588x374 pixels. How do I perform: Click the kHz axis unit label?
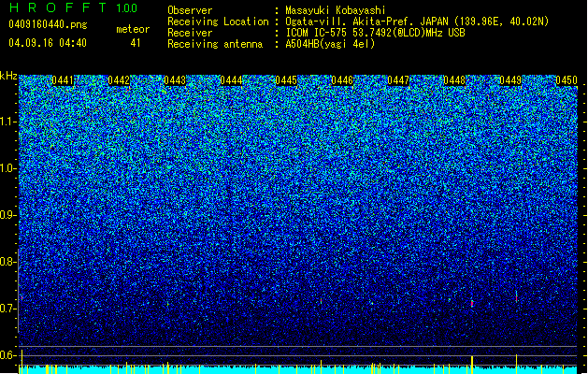pyautogui.click(x=8, y=76)
